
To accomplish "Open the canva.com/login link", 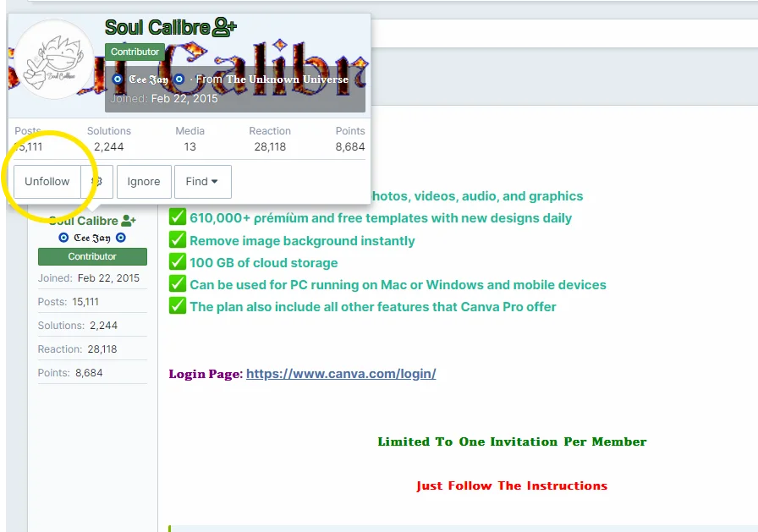I will pyautogui.click(x=341, y=374).
